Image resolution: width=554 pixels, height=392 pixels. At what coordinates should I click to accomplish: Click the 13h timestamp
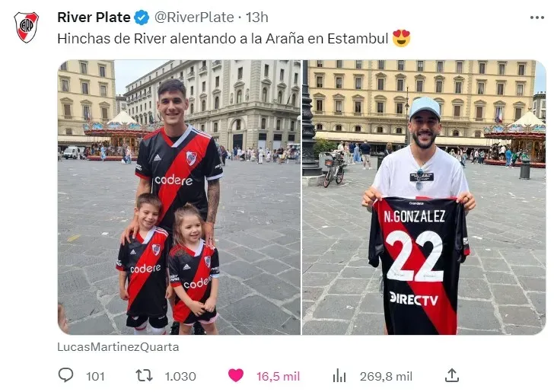pyautogui.click(x=257, y=18)
